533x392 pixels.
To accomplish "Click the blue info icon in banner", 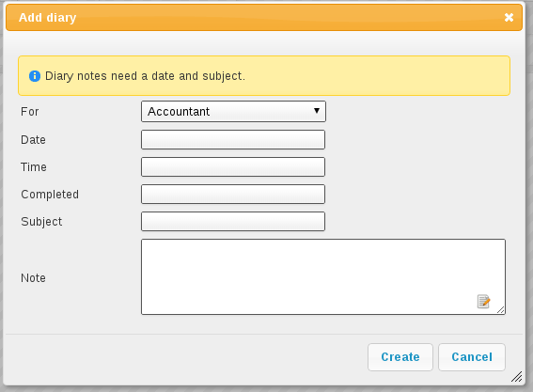I will [35, 76].
